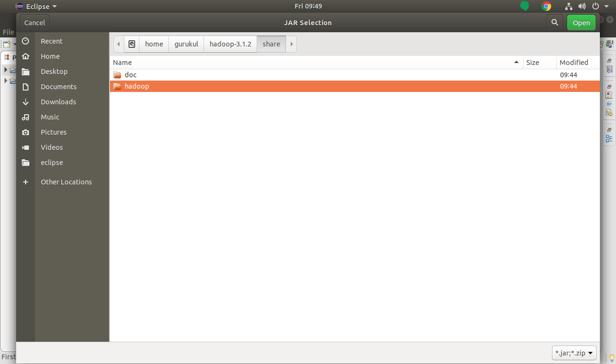
Task: Click the eclipse folder icon in sidebar
Action: [26, 163]
